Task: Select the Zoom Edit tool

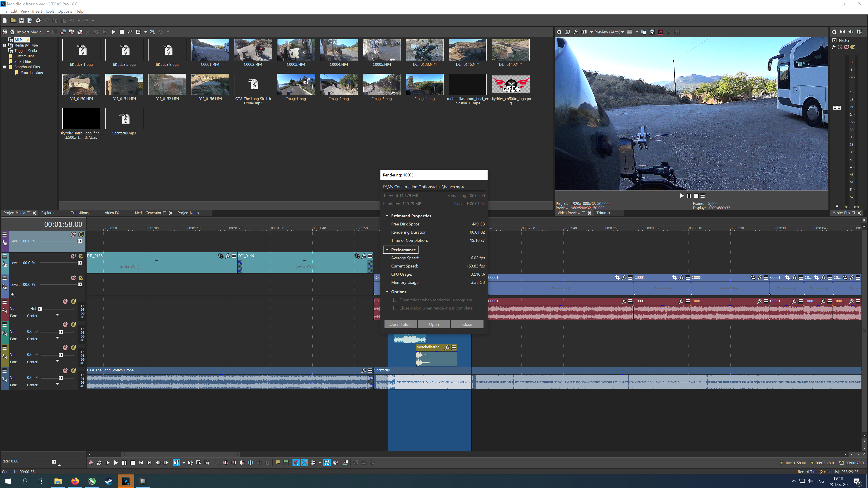Action: (207, 463)
